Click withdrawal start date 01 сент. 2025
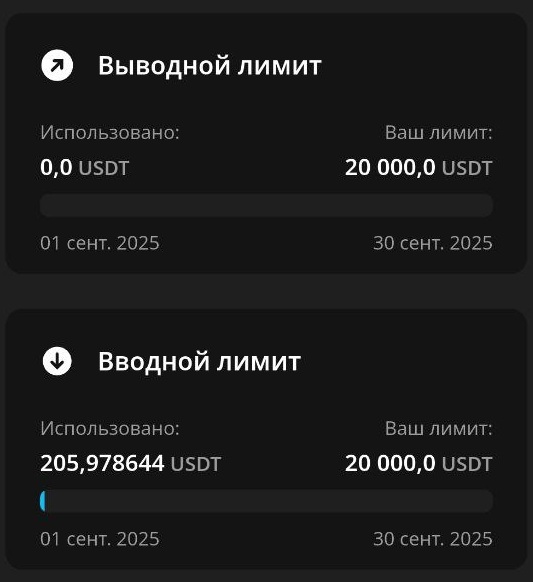This screenshot has width=533, height=582. [100, 243]
